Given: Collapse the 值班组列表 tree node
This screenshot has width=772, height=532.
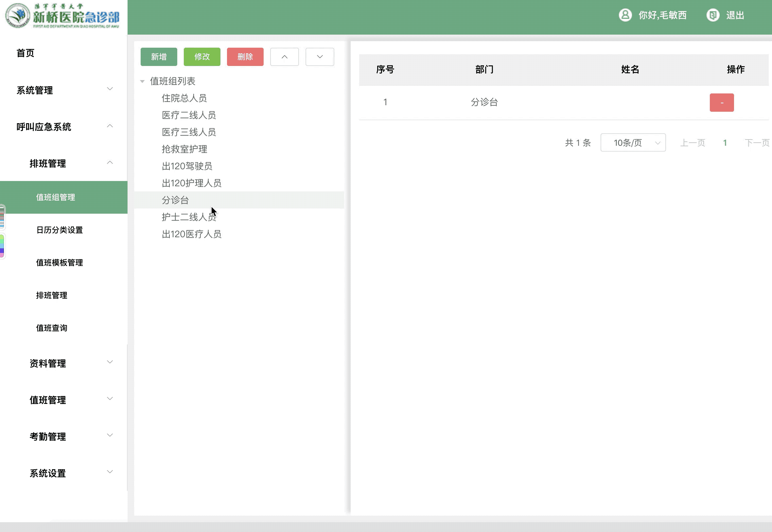Looking at the screenshot, I should [x=142, y=81].
